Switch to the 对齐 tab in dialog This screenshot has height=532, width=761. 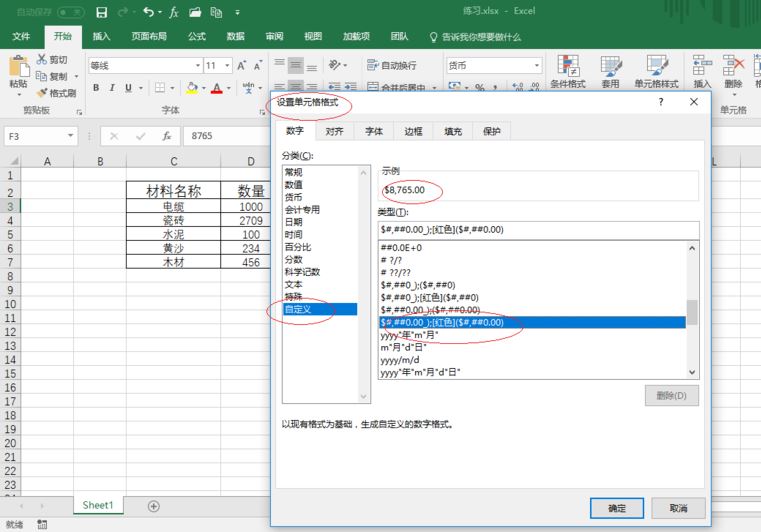pyautogui.click(x=334, y=131)
